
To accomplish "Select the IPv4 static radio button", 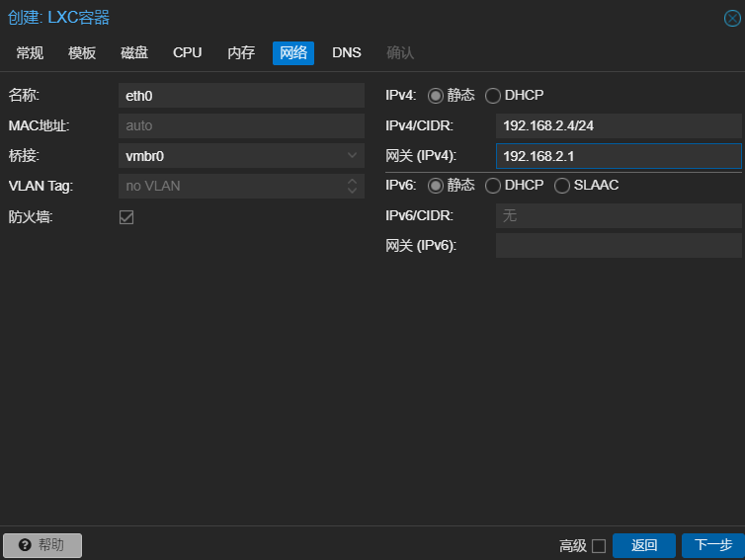I will (436, 96).
